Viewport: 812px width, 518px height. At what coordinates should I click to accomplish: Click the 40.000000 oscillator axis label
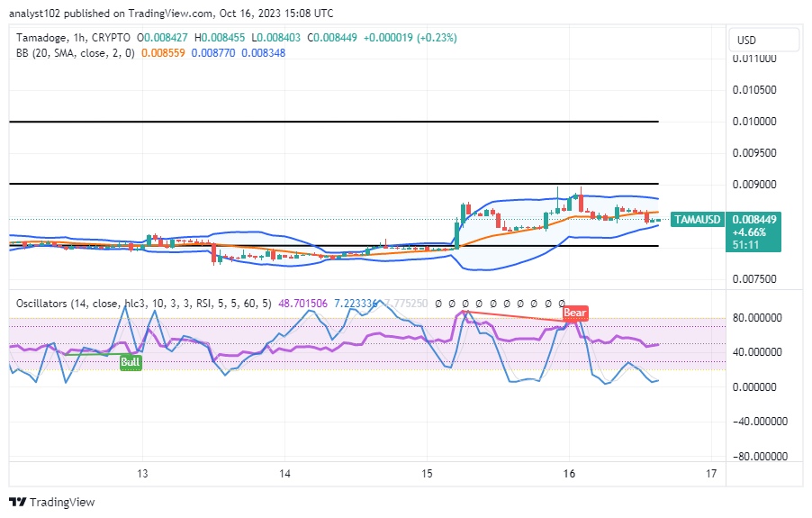tap(756, 352)
